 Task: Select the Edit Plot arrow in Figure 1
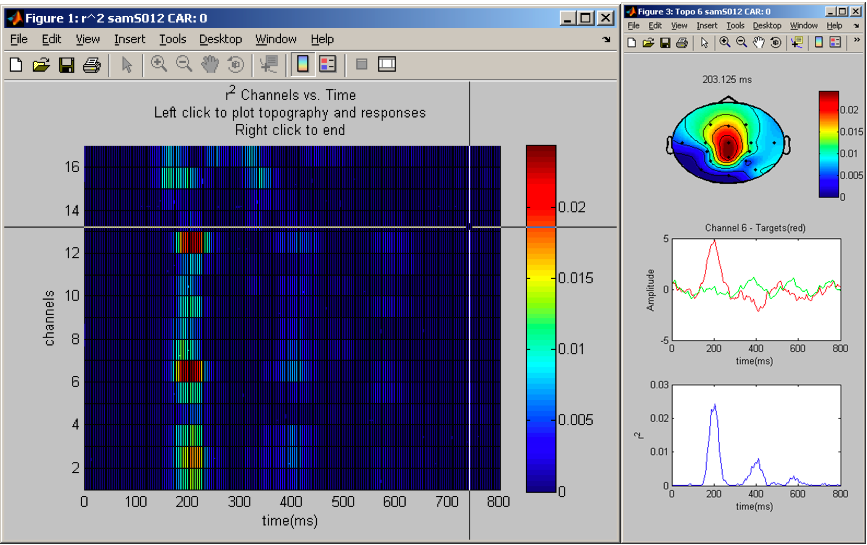click(127, 65)
